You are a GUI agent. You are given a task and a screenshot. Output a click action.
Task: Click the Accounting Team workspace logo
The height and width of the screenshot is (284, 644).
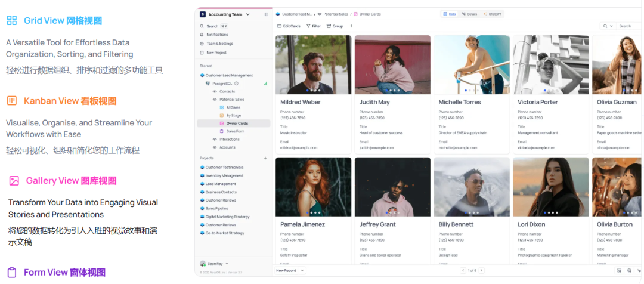[x=202, y=14]
